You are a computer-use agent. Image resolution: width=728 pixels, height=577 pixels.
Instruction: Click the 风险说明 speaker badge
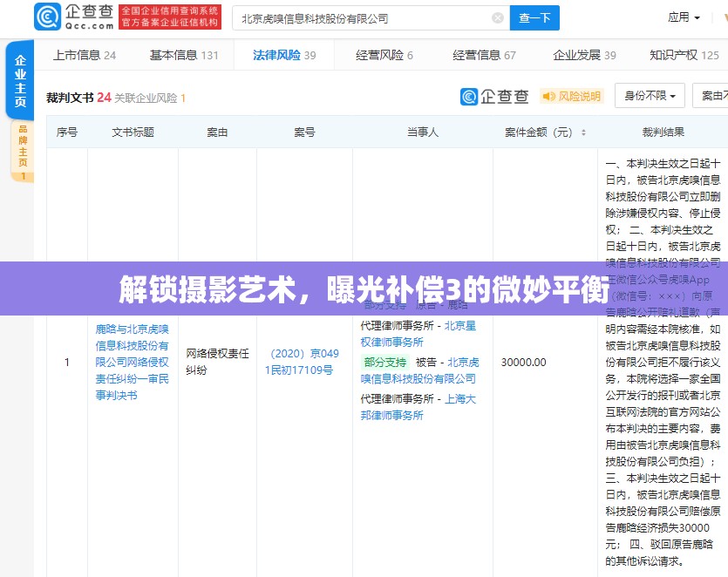point(572,96)
